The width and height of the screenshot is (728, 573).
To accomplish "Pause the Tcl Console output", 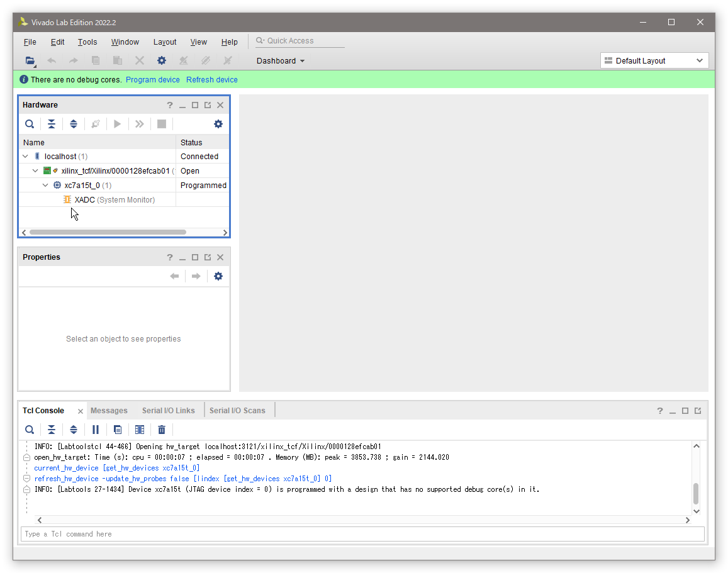I will pyautogui.click(x=96, y=430).
